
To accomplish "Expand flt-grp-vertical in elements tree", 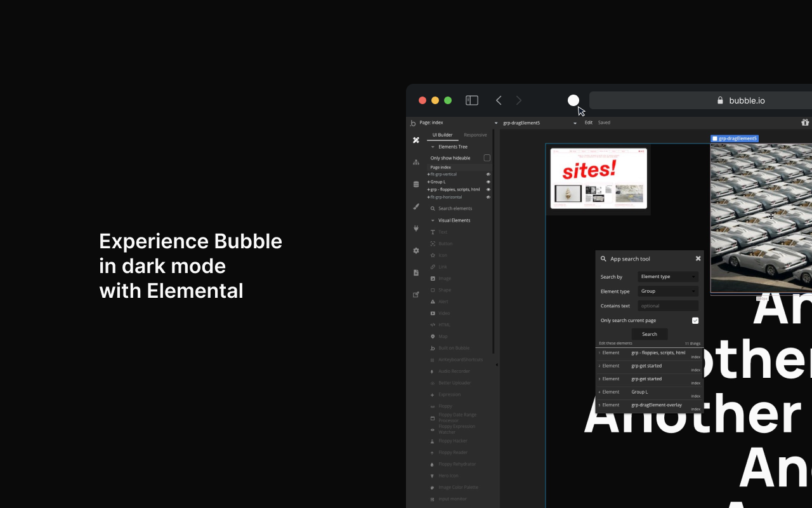I will 429,174.
